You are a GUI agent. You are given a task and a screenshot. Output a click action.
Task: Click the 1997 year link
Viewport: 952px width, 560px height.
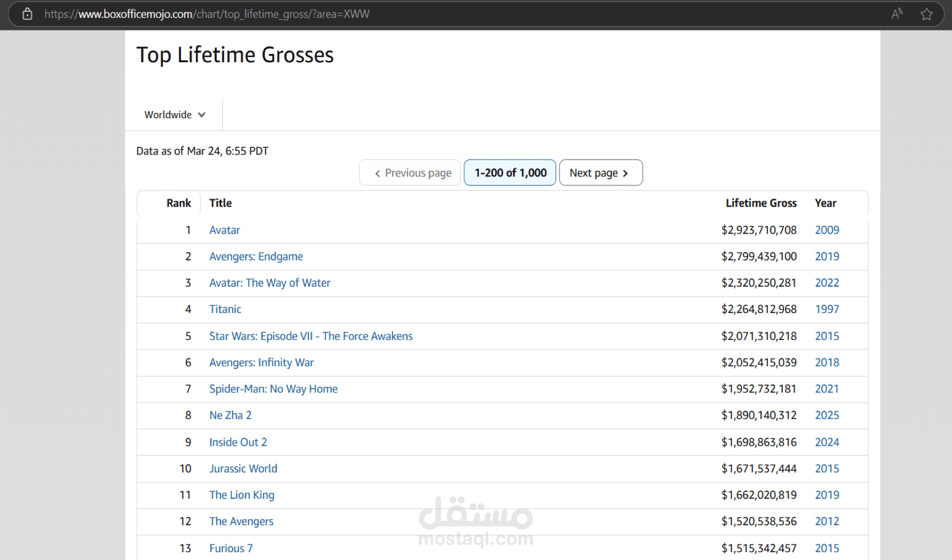coord(827,309)
